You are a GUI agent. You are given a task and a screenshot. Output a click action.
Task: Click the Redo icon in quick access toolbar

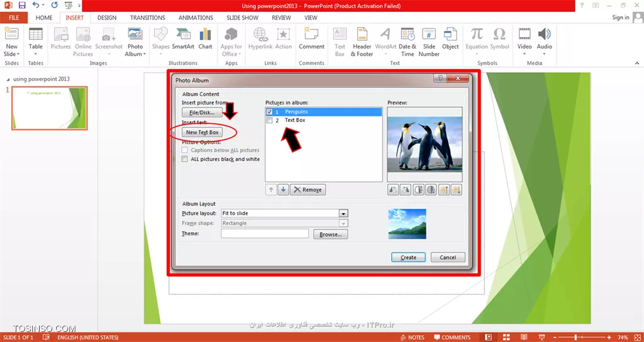[x=54, y=6]
